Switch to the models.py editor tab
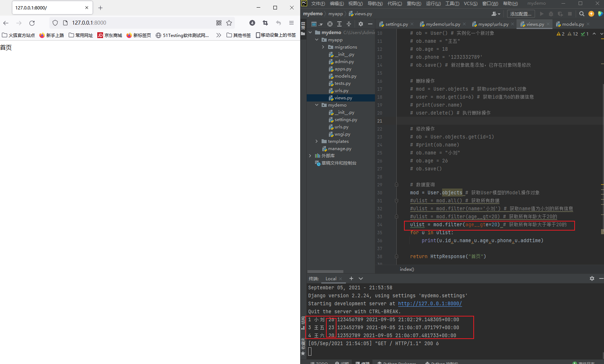604x364 pixels. [x=573, y=24]
